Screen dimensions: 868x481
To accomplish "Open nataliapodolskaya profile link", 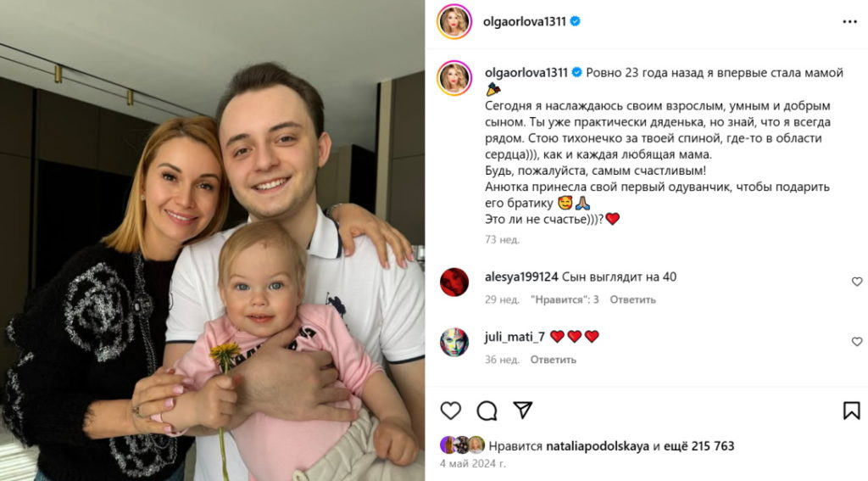I will click(x=598, y=446).
